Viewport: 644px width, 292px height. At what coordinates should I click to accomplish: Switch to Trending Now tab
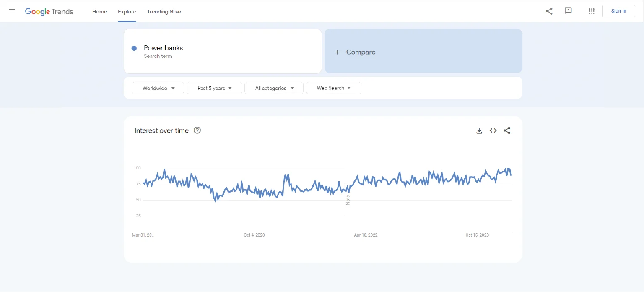164,12
